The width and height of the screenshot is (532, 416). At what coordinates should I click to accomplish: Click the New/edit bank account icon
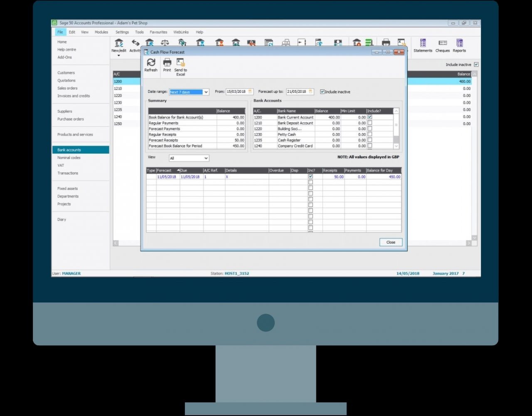pyautogui.click(x=119, y=43)
